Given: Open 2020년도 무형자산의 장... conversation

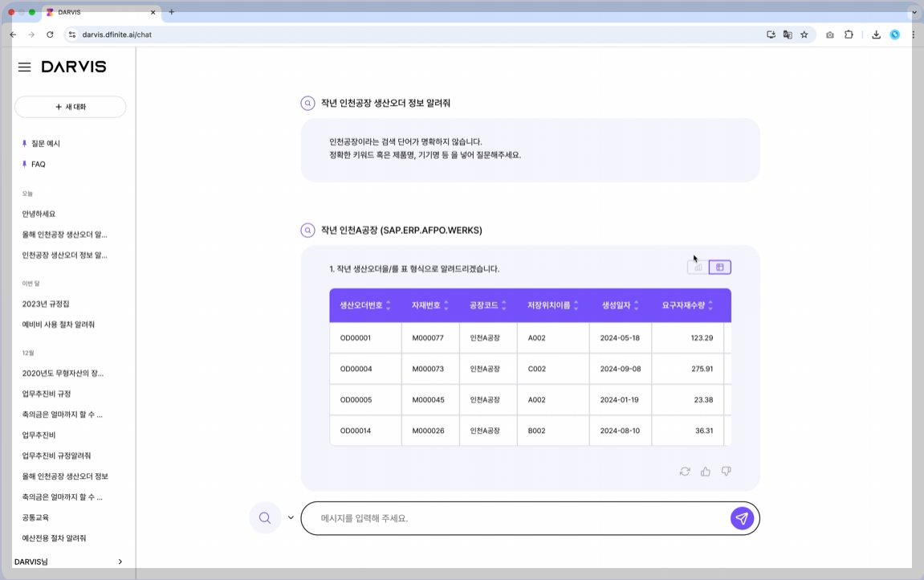Looking at the screenshot, I should [63, 373].
